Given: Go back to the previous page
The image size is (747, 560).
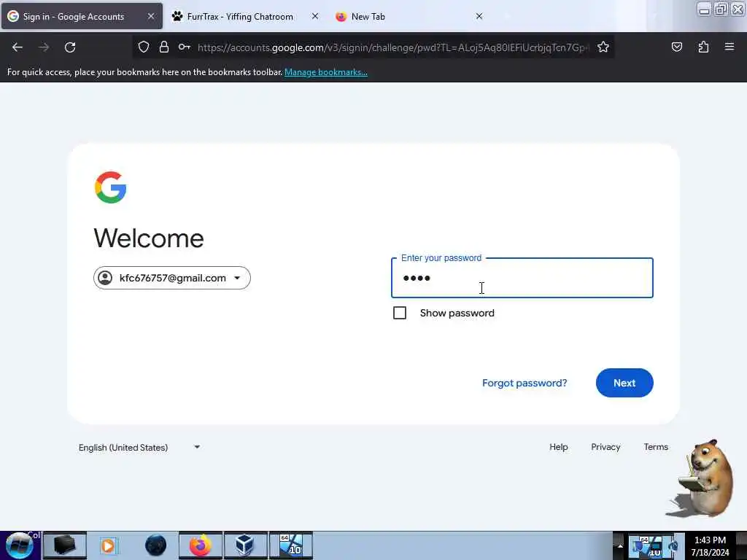Looking at the screenshot, I should tap(18, 47).
